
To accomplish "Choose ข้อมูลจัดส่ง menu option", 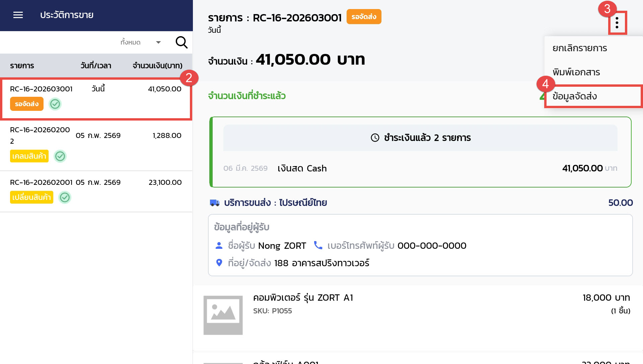I will click(575, 96).
